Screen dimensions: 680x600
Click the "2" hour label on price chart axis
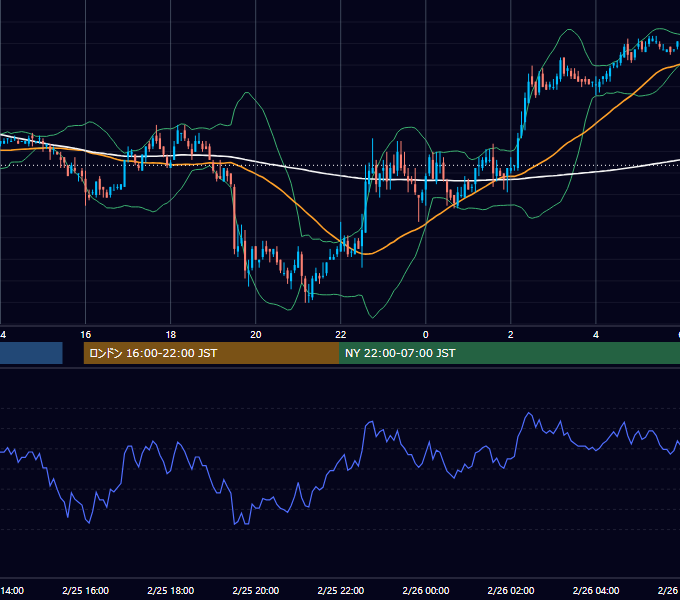(x=510, y=335)
